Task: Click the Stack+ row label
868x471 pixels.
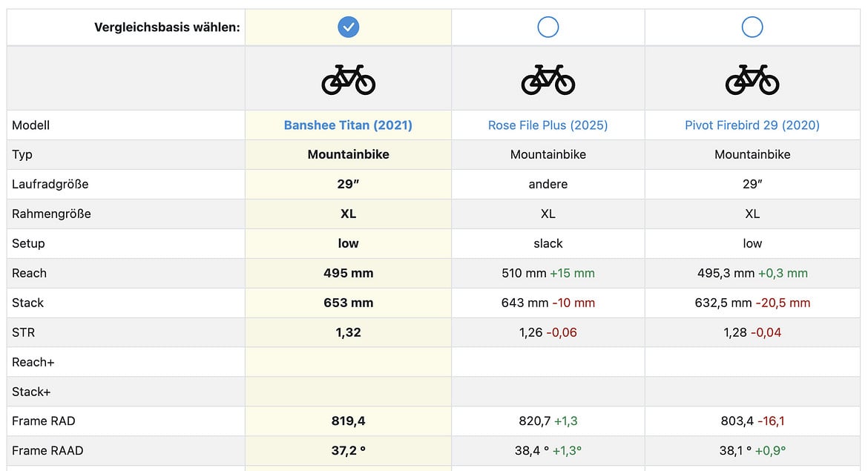Action: tap(31, 392)
